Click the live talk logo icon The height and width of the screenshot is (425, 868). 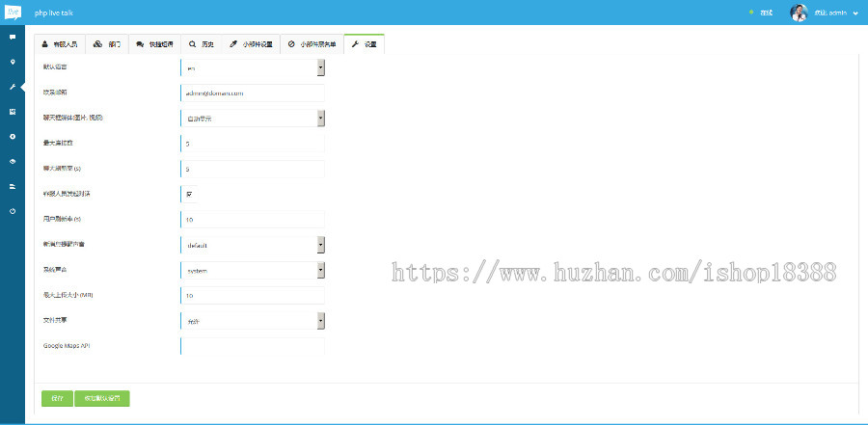(13, 13)
